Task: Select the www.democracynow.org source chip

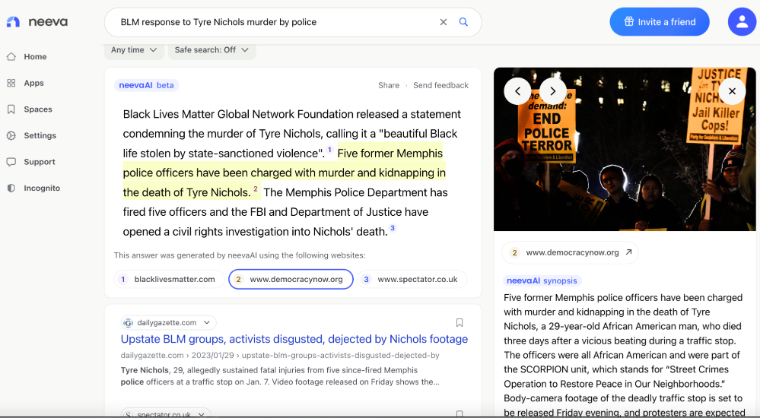Action: tap(290, 279)
